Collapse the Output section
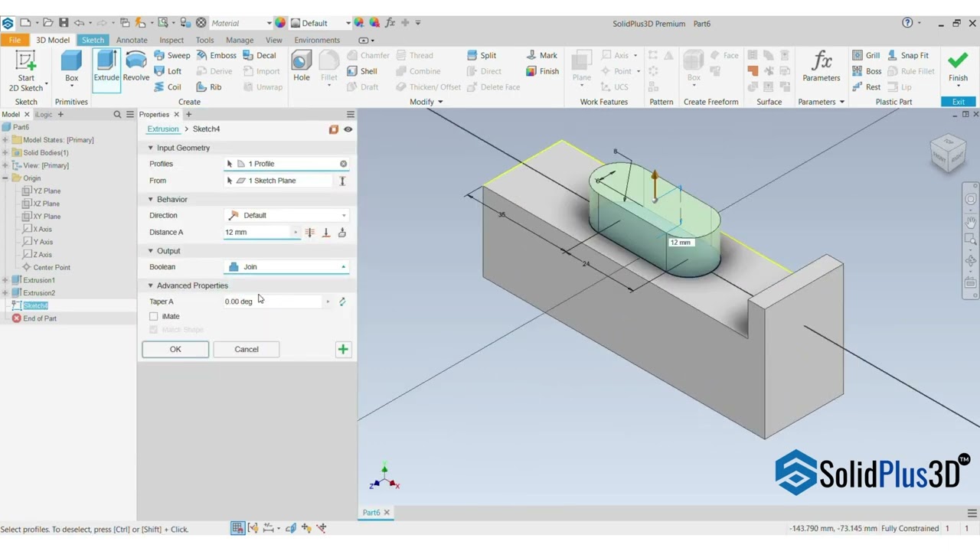This screenshot has height=551, width=980. click(151, 251)
